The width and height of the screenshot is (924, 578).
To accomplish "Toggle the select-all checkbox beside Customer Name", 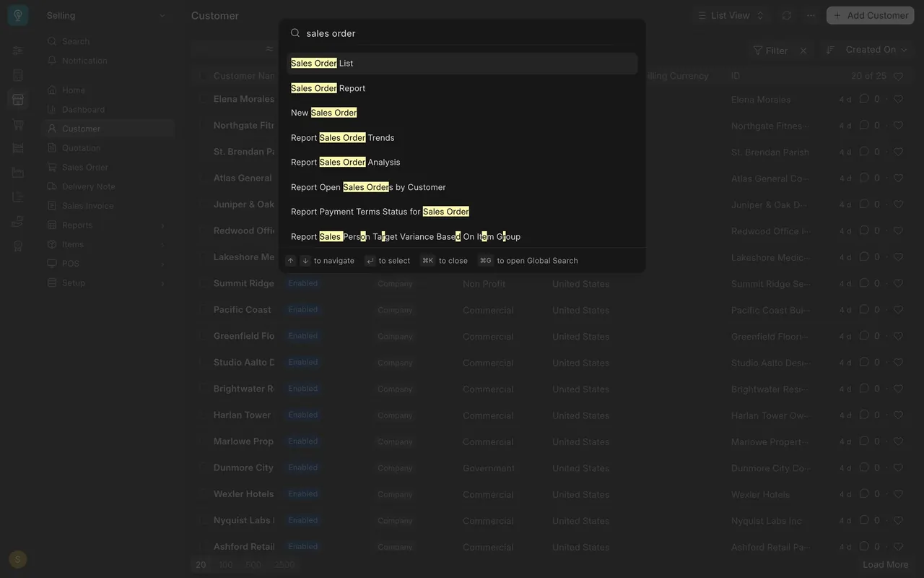I will point(203,76).
